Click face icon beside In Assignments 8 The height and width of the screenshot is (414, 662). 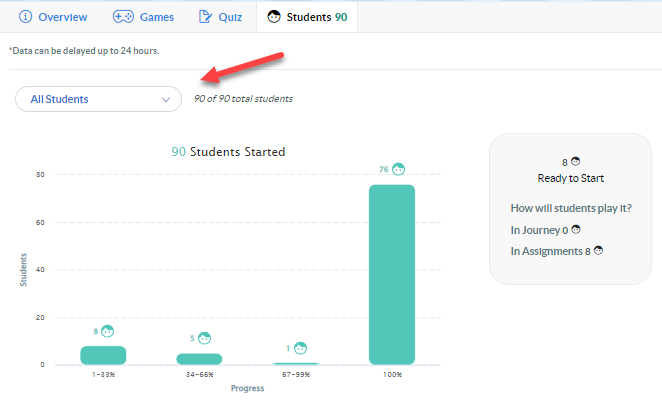point(598,251)
